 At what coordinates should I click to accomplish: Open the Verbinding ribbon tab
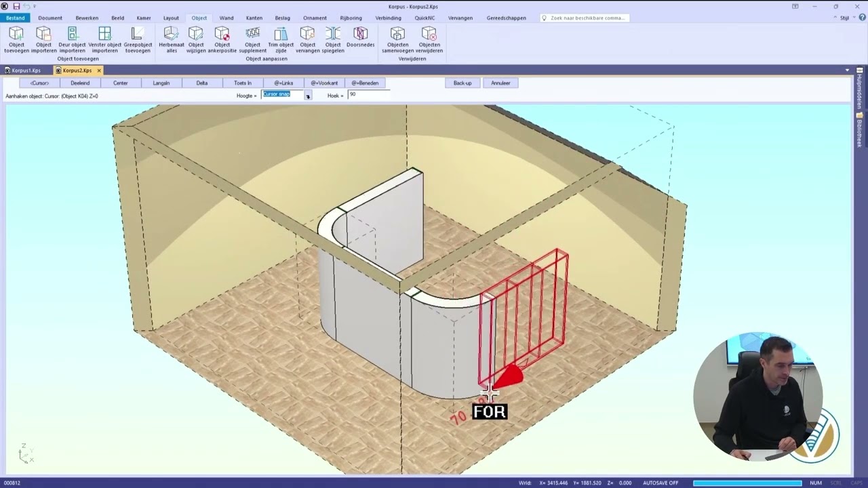389,18
